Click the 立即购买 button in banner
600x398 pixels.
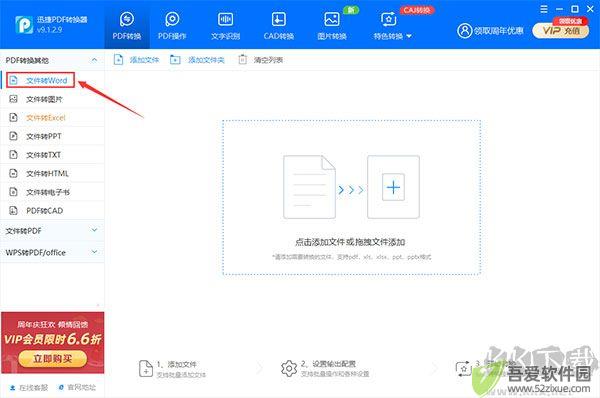[52, 359]
